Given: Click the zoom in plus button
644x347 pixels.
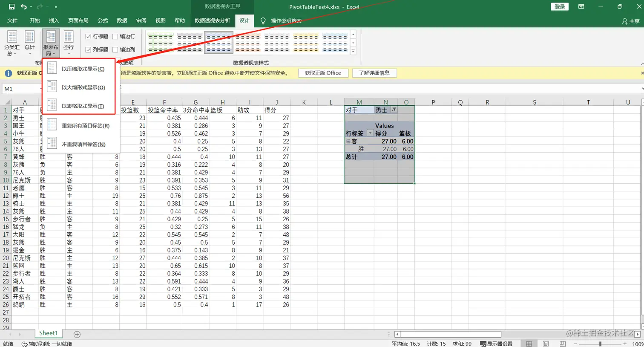Looking at the screenshot, I should pos(625,344).
